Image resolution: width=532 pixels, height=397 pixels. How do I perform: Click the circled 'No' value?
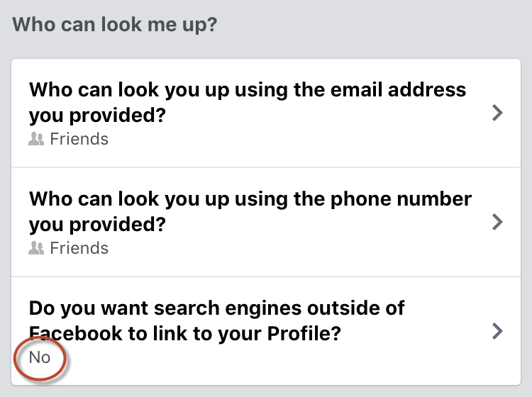click(x=40, y=357)
